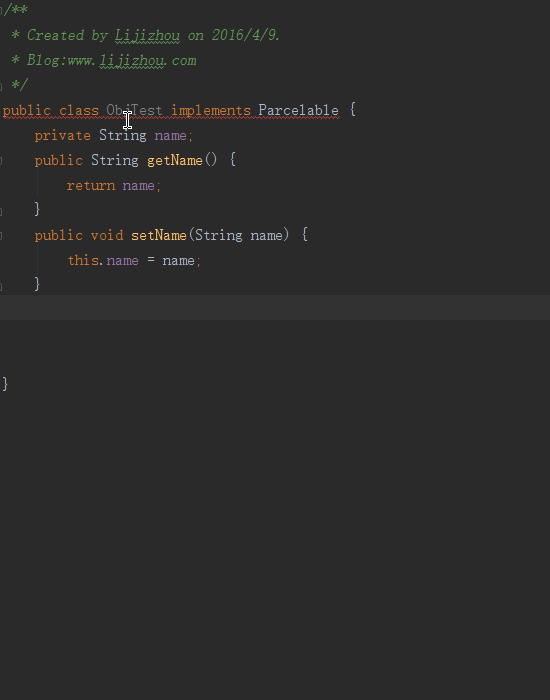This screenshot has height=700, width=550.
Task: Click name in the return statement
Action: coord(139,185)
